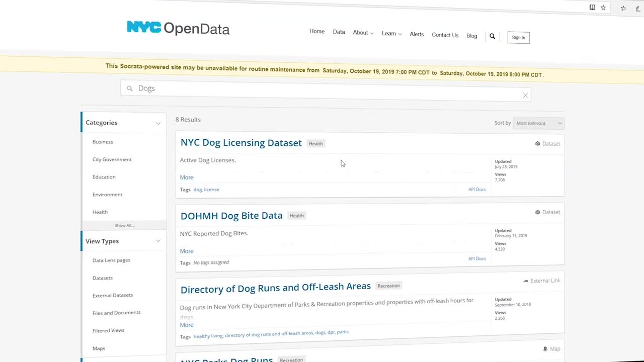This screenshot has height=362, width=644.
Task: Filter by Health category in sidebar
Action: click(100, 212)
